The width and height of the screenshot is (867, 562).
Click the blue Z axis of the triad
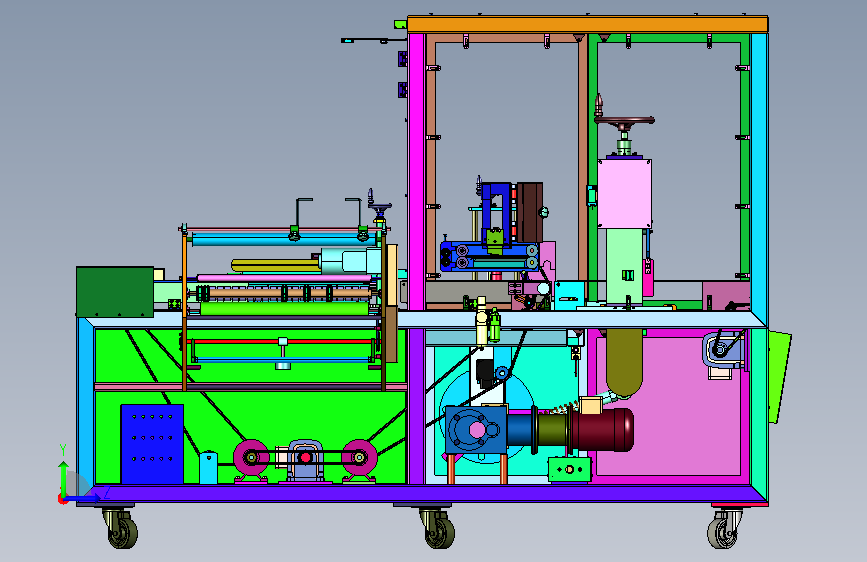(x=85, y=499)
